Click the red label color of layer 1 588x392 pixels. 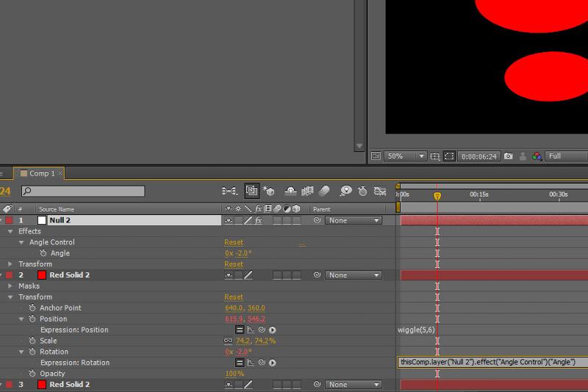tap(10, 220)
